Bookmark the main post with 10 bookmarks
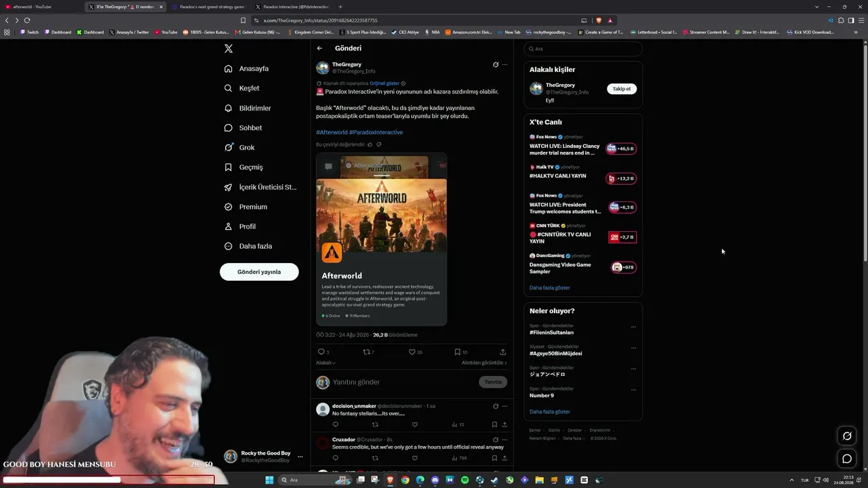This screenshot has height=488, width=868. (458, 352)
